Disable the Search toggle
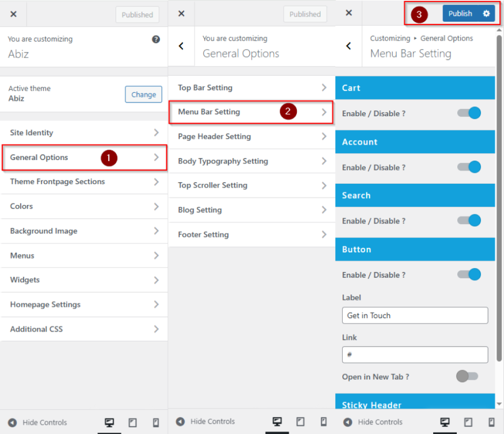The height and width of the screenshot is (434, 504). pos(469,221)
